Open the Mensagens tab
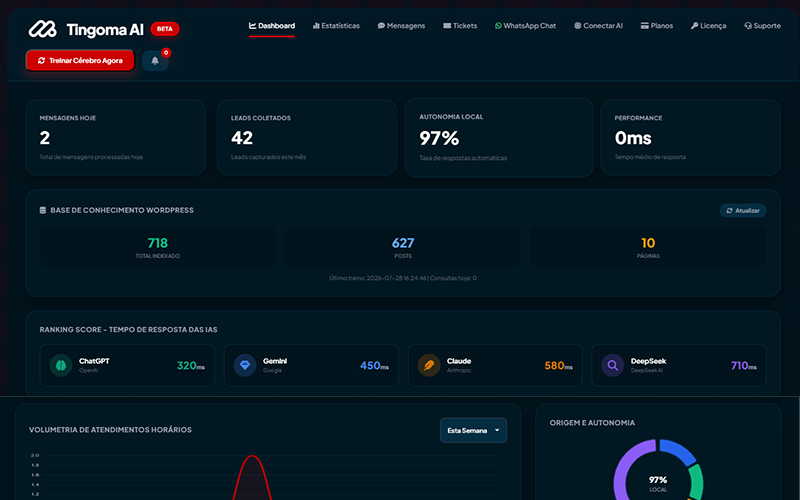 [x=401, y=26]
